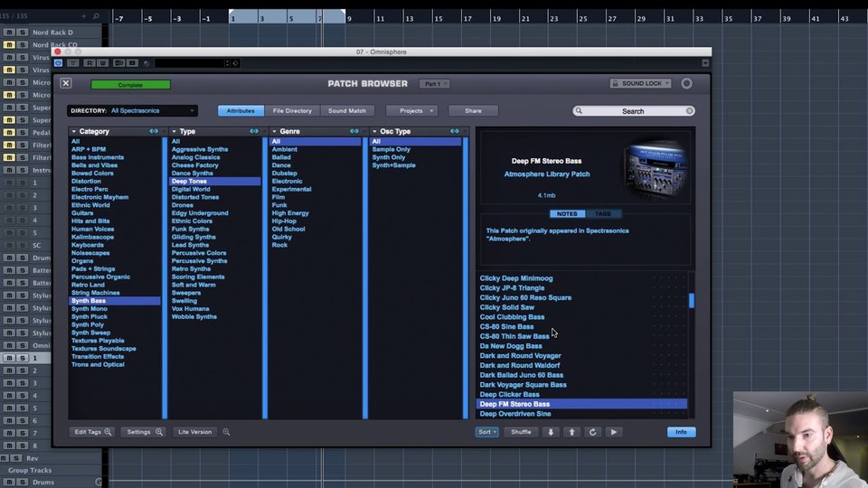Open the Sort dropdown
The image size is (868, 488).
(487, 432)
